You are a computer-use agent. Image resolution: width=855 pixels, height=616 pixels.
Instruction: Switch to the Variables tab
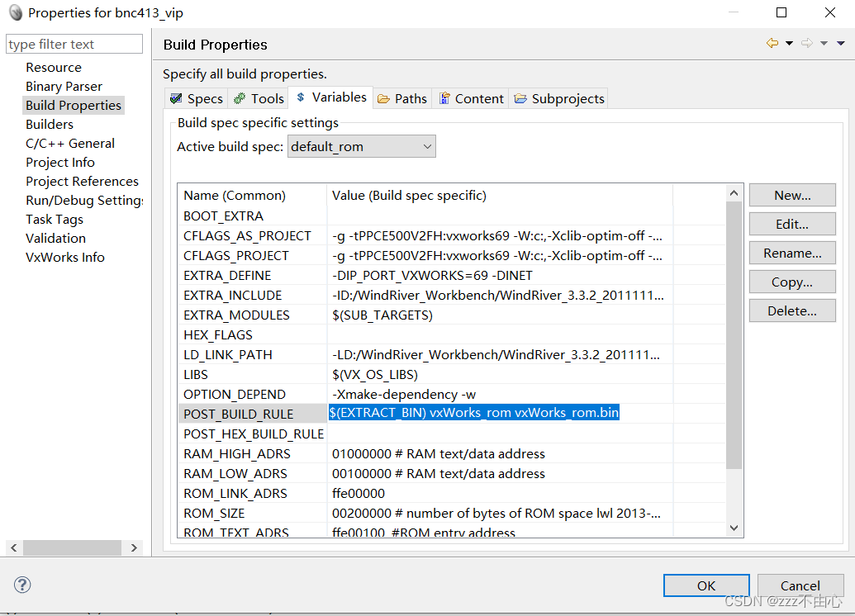(331, 97)
